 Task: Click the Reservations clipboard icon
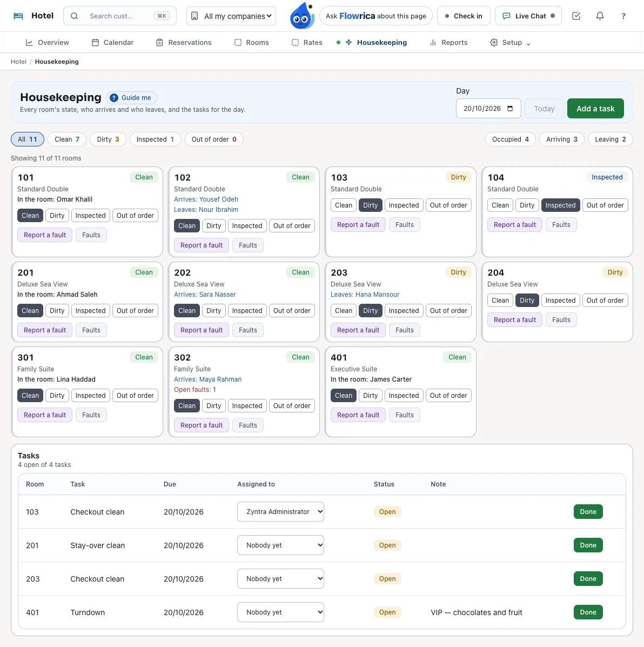pyautogui.click(x=160, y=43)
